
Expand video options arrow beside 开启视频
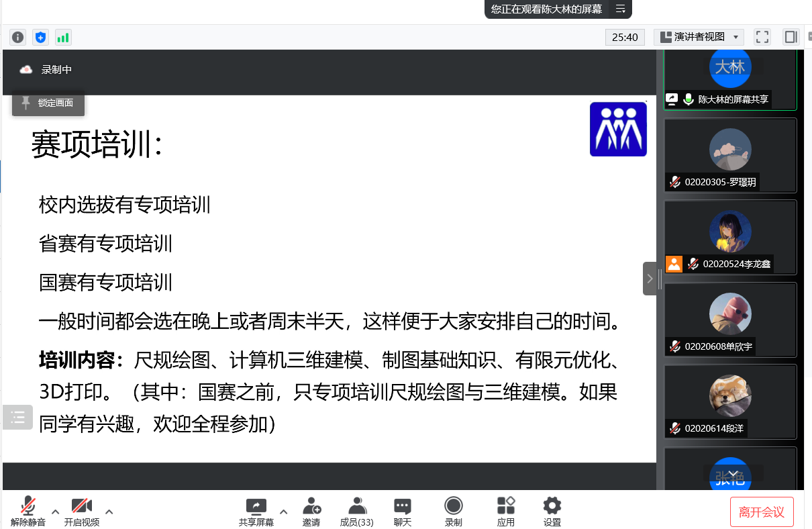(x=109, y=512)
